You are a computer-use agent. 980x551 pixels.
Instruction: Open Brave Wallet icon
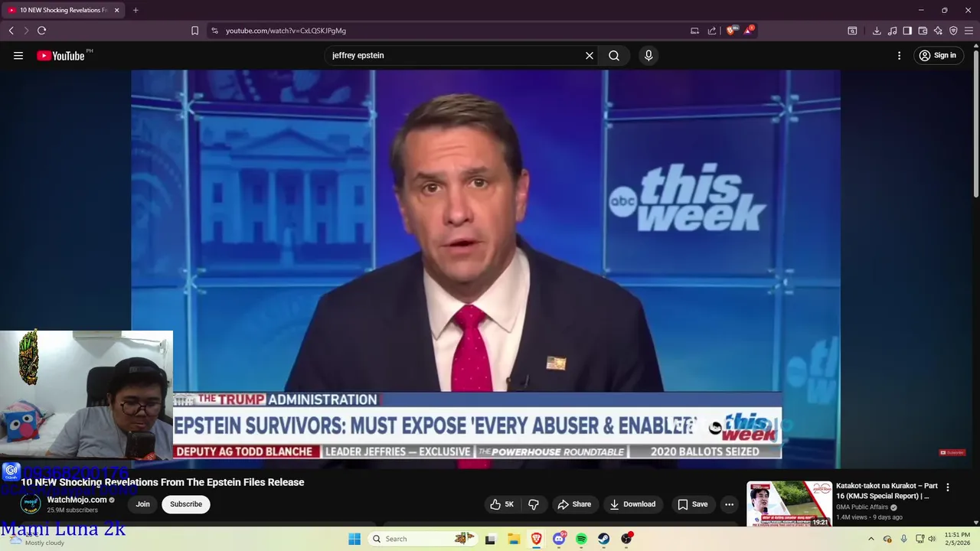[x=923, y=31]
